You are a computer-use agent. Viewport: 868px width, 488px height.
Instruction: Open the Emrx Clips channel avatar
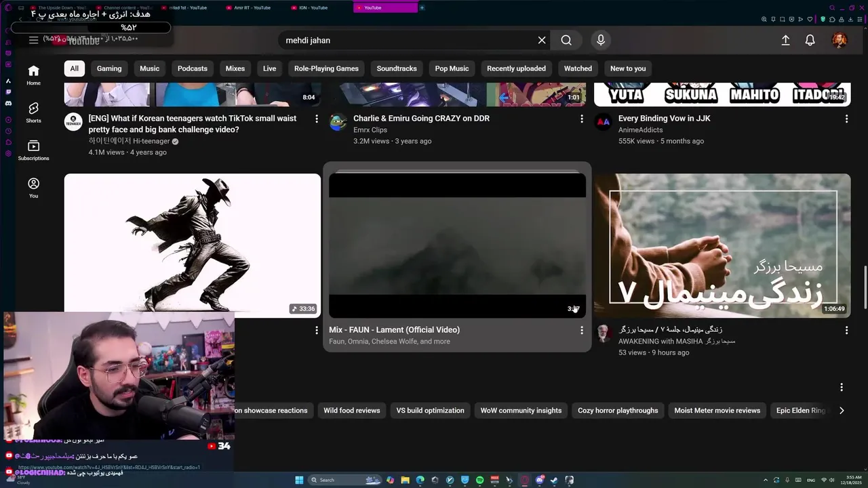pyautogui.click(x=338, y=122)
